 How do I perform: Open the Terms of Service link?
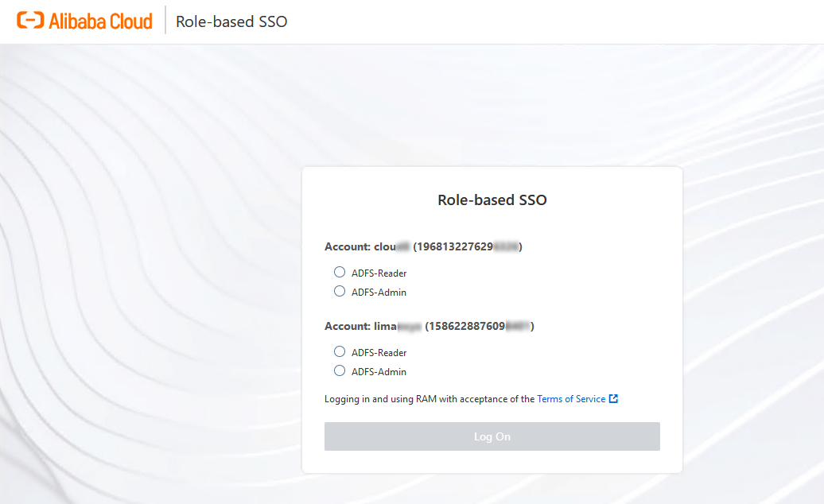[x=571, y=399]
